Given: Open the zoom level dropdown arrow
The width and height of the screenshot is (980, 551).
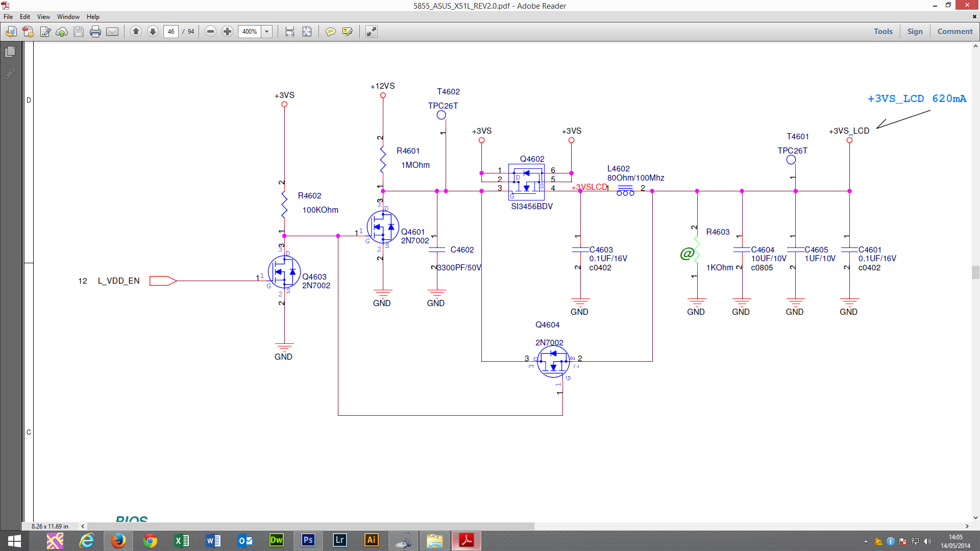Looking at the screenshot, I should click(266, 32).
